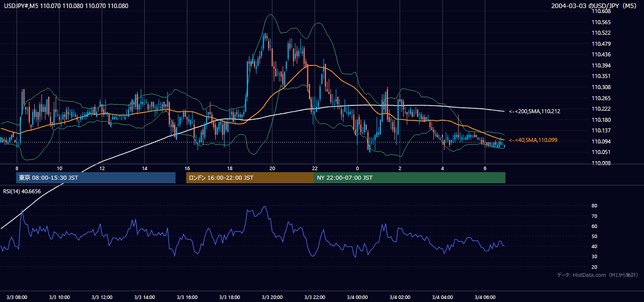Image resolution: width=644 pixels, height=302 pixels.
Task: Select the NY 22:00-07:00 JST session bar
Action: pos(410,178)
